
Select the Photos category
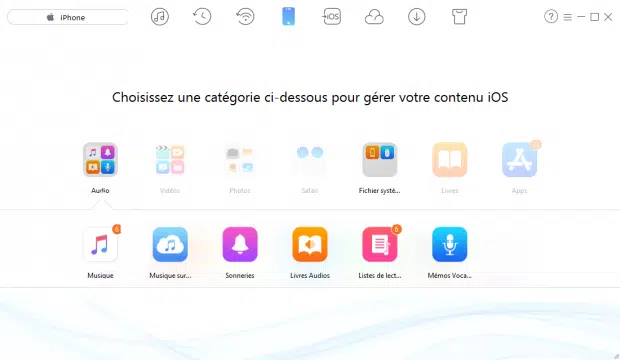240,159
